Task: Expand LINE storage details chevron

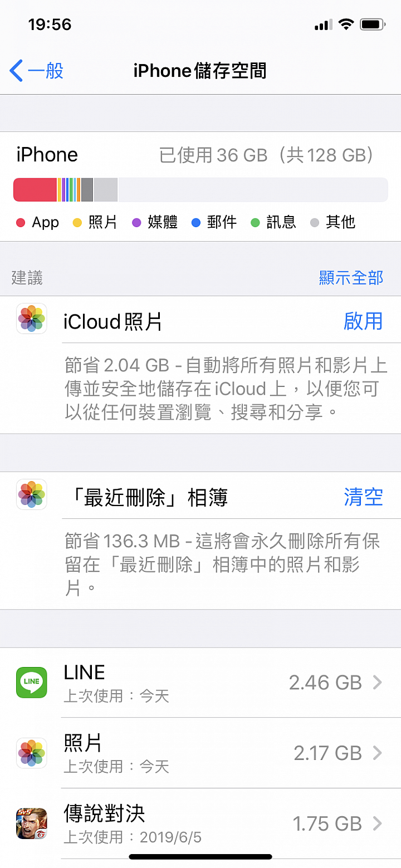Action: 377,682
